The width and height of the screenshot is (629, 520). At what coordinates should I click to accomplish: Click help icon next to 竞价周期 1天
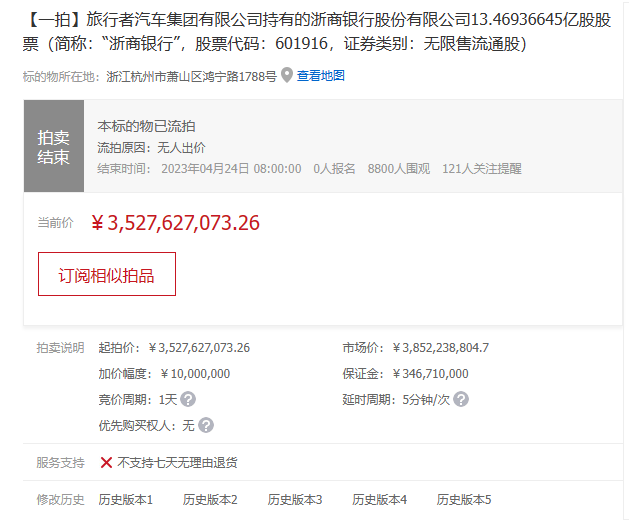(x=188, y=399)
